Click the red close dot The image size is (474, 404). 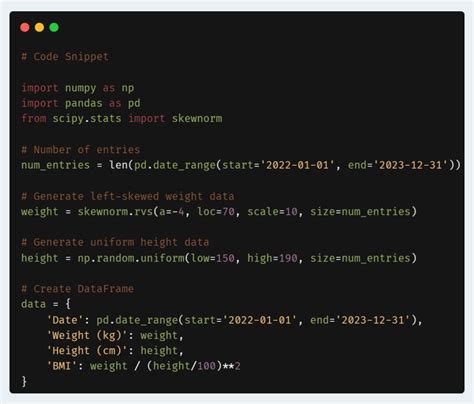tap(25, 27)
